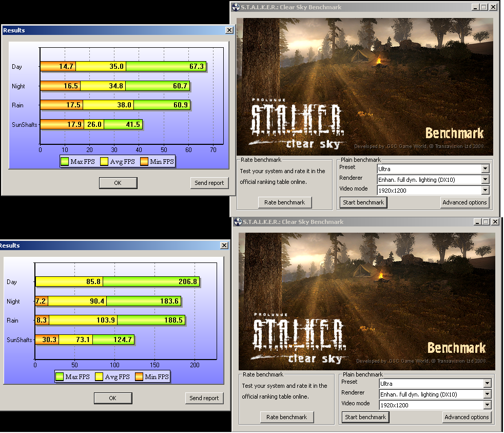Open the Preset dropdown in the bottom benchmark window
The height and width of the screenshot is (433, 504).
point(487,384)
